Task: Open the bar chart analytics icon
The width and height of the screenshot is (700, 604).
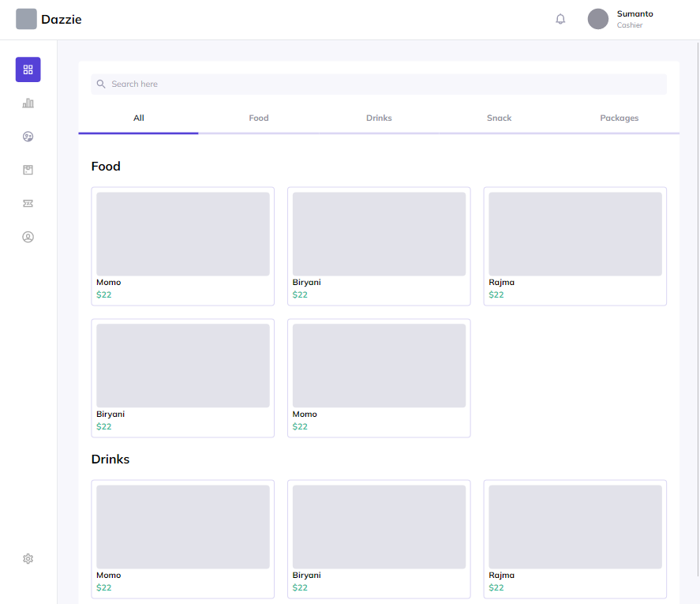Action: click(x=28, y=103)
